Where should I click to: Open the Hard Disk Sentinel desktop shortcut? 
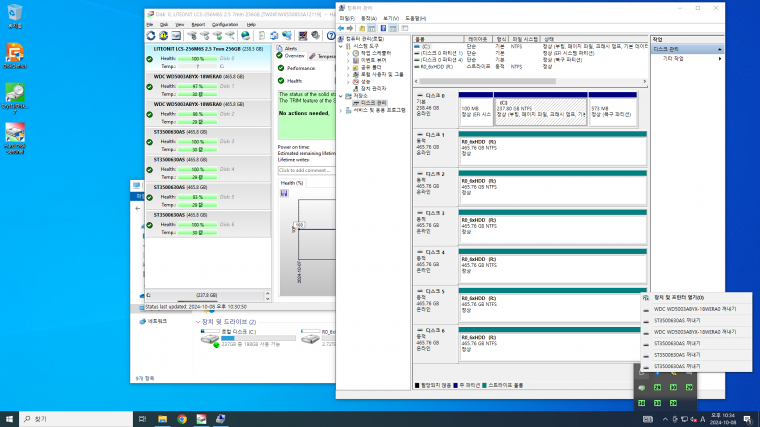pos(15,138)
